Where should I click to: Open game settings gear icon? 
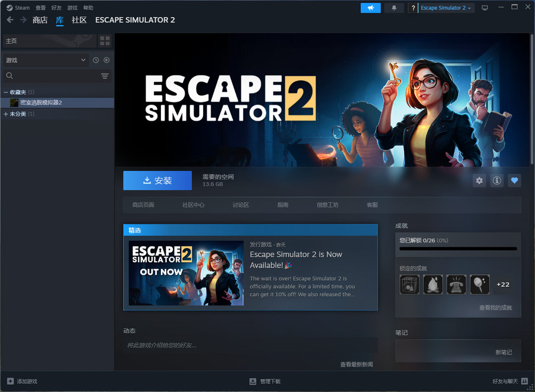tap(480, 180)
